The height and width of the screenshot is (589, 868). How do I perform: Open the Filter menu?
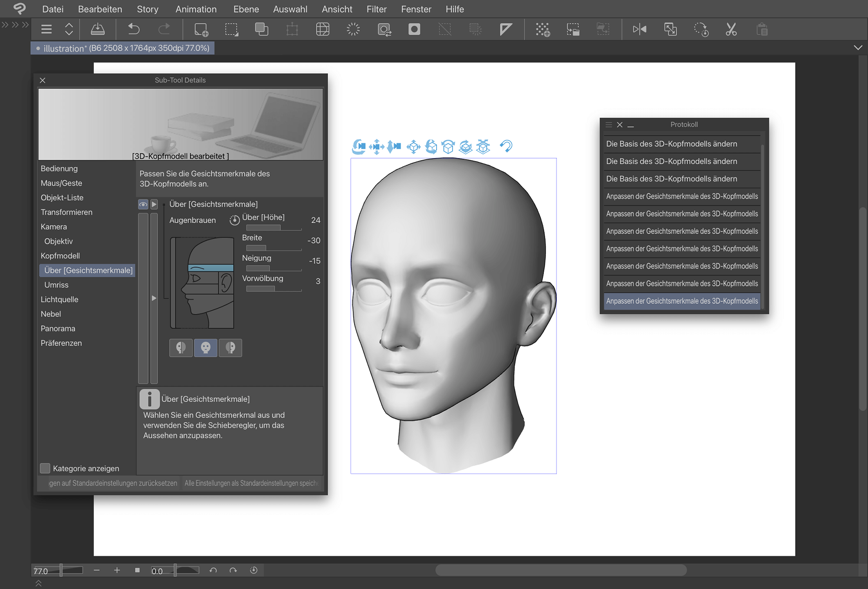376,9
